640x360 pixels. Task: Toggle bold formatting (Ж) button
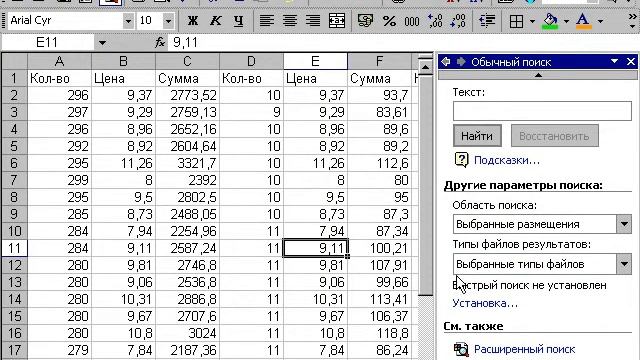click(193, 20)
